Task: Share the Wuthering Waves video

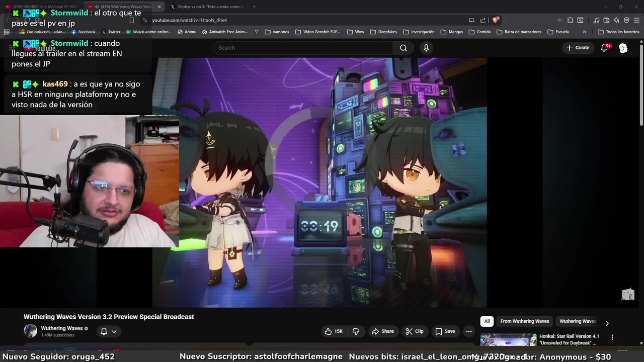Action: [x=382, y=331]
